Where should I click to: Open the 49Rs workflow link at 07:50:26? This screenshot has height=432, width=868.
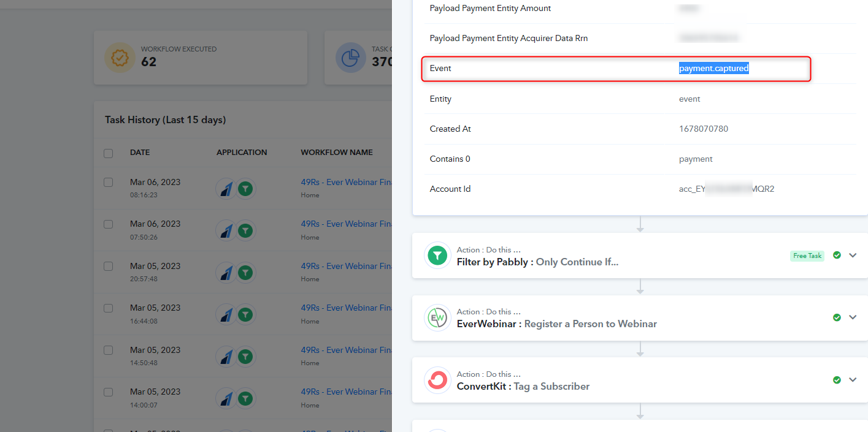[347, 224]
